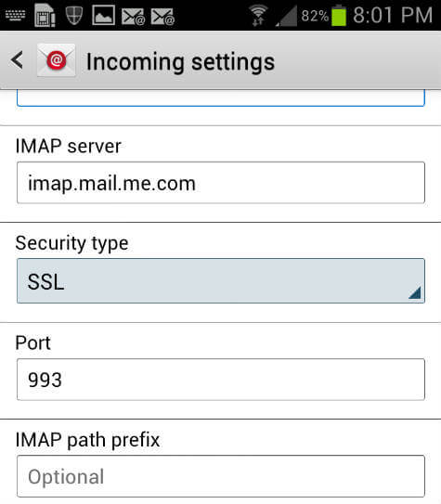Tap the cellular signal strength icon

pos(286,16)
